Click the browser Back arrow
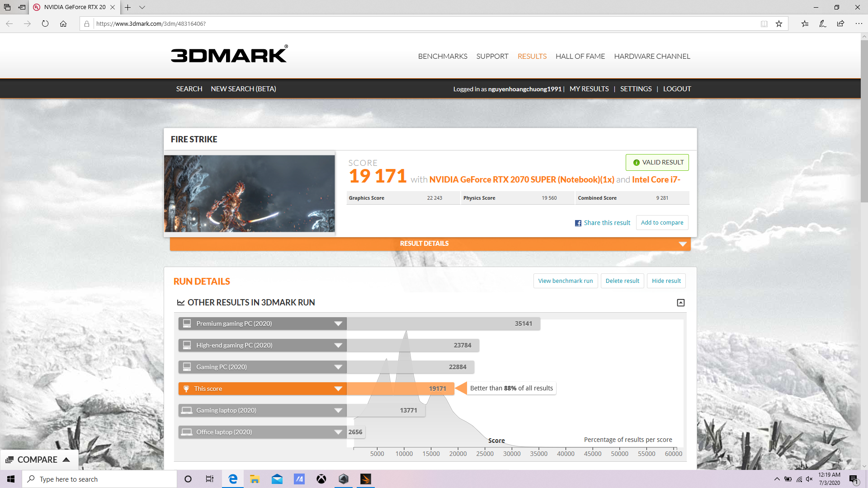Viewport: 868px width, 488px height. point(9,24)
